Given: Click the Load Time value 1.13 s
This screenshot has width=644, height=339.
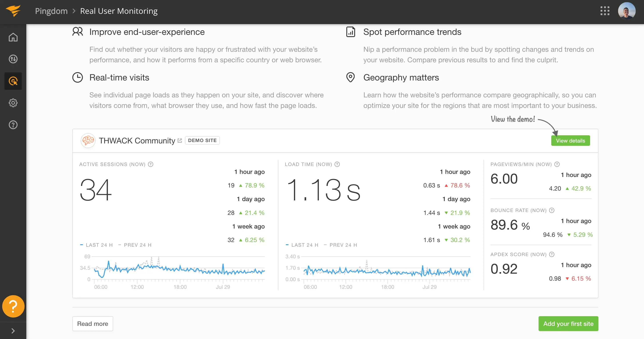Looking at the screenshot, I should point(324,190).
